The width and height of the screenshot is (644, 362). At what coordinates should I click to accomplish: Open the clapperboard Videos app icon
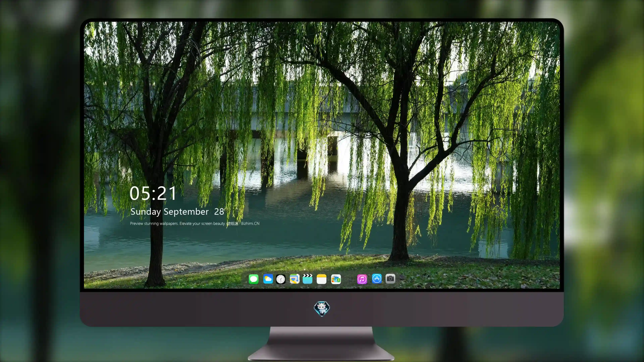[308, 279]
